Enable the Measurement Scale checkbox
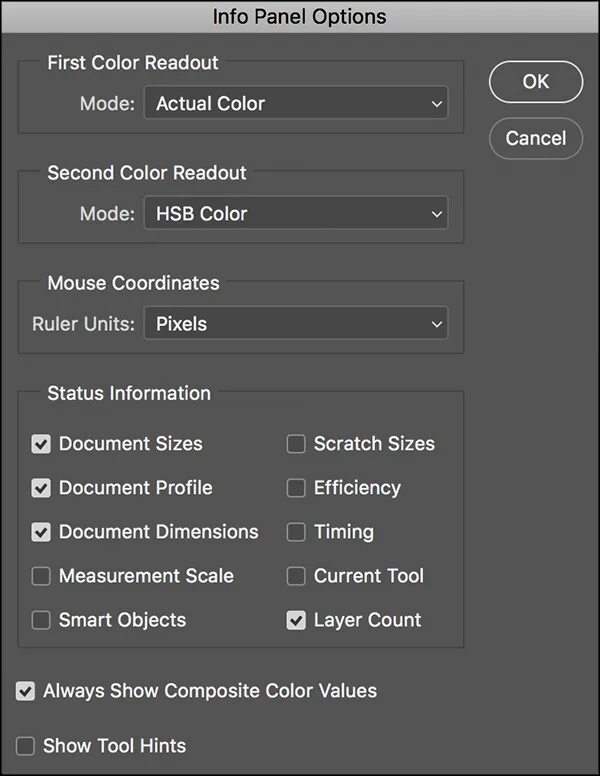 pos(41,576)
